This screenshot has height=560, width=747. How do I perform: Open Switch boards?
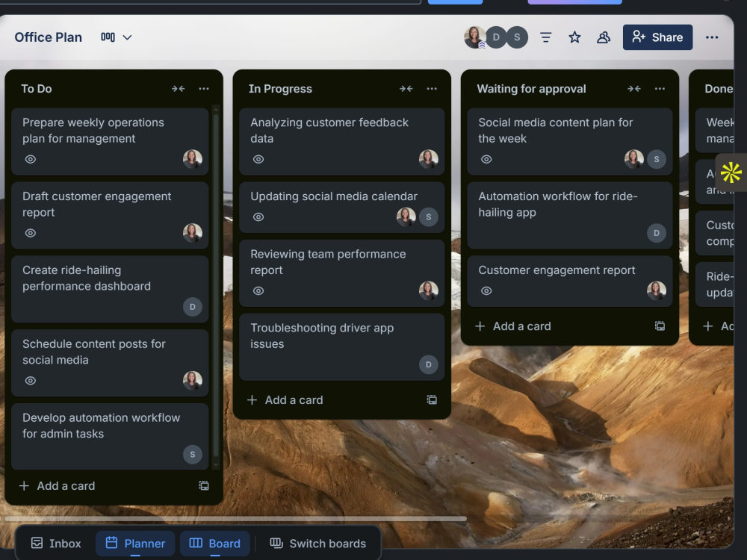[x=317, y=544]
